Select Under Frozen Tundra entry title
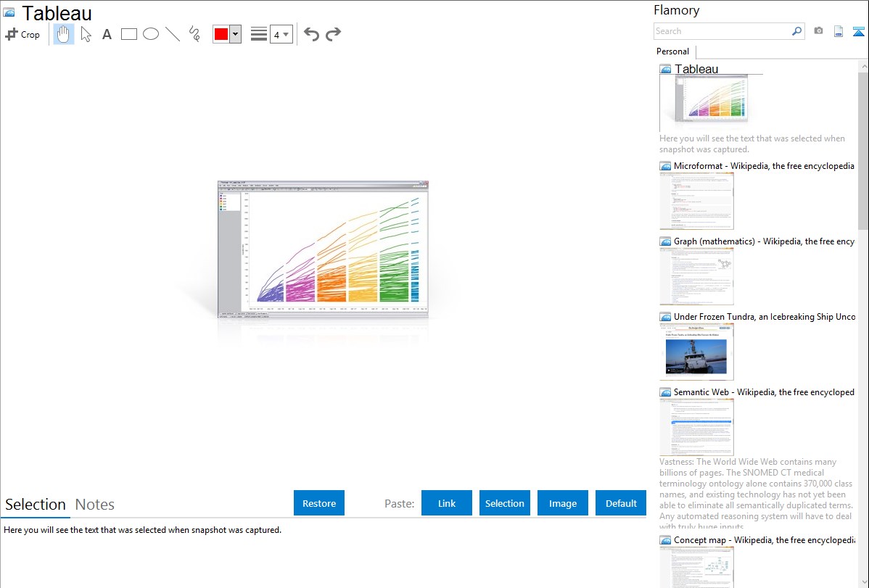The width and height of the screenshot is (869, 588). 765,316
